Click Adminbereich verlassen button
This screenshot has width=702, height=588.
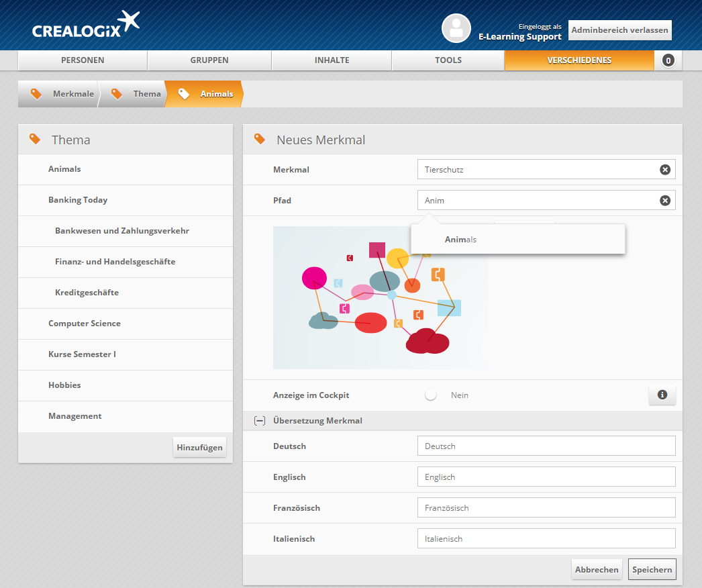coord(619,30)
